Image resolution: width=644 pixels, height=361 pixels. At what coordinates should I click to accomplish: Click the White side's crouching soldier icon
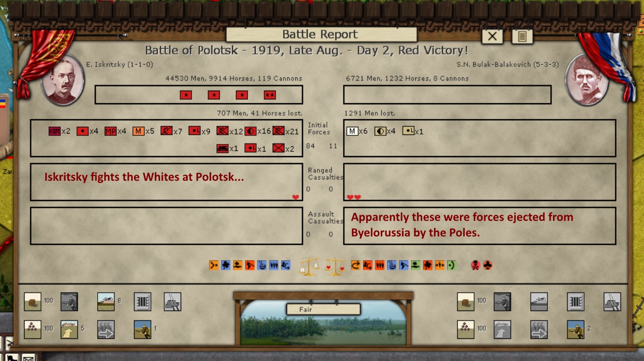[x=575, y=329]
